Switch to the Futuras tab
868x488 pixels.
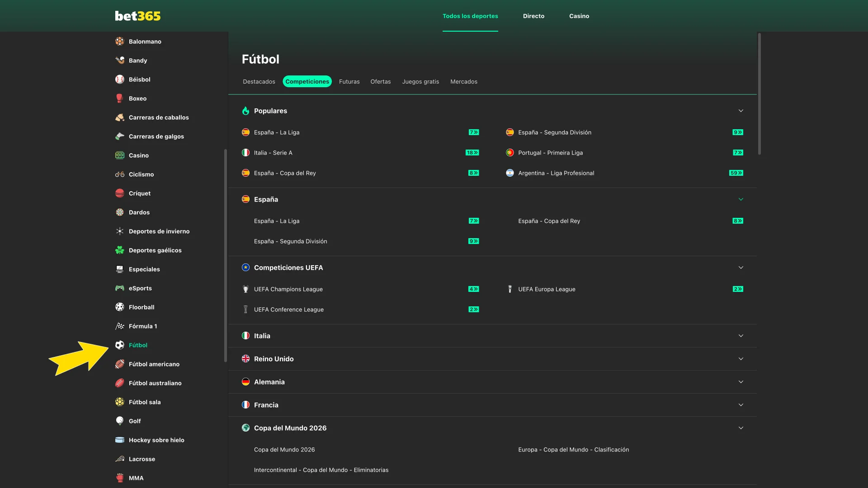tap(349, 81)
